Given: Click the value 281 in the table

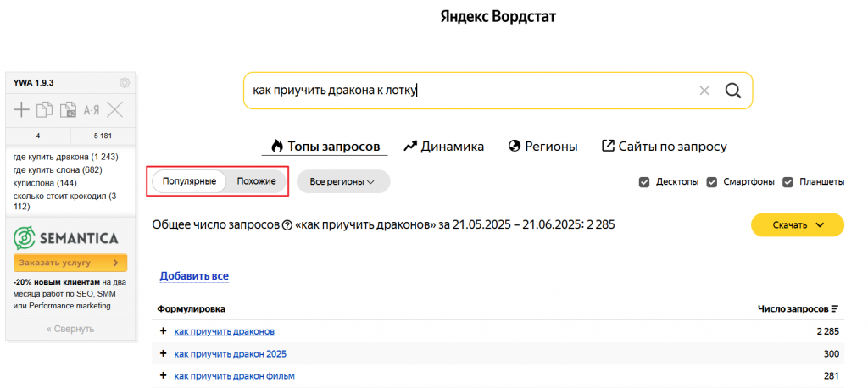Looking at the screenshot, I should (832, 376).
